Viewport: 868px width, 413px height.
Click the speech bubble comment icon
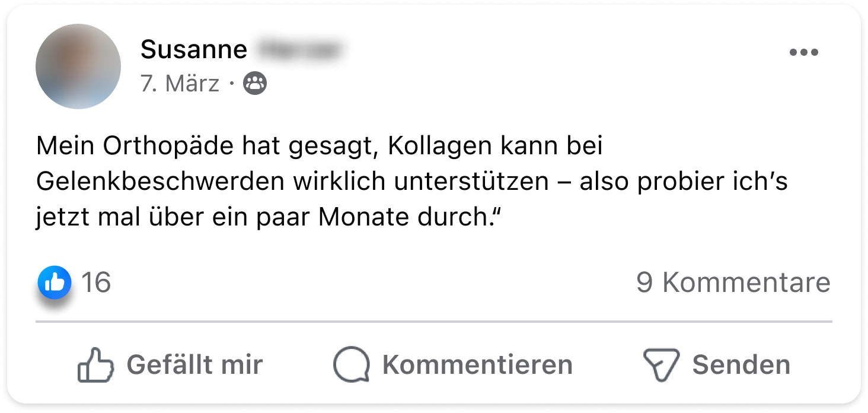pyautogui.click(x=351, y=364)
